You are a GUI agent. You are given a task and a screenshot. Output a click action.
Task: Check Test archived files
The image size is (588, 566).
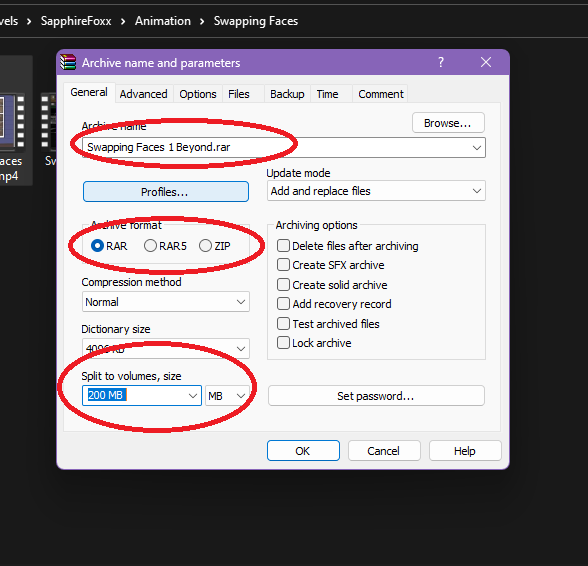328,324
